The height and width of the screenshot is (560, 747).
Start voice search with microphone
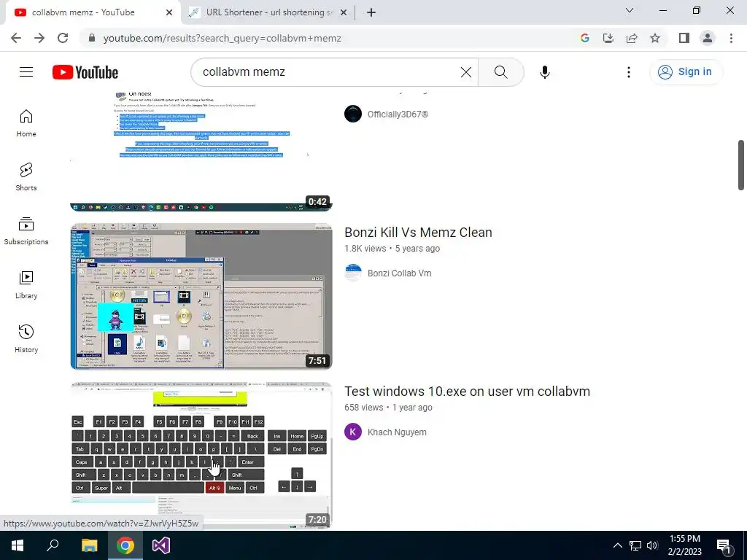pyautogui.click(x=544, y=72)
